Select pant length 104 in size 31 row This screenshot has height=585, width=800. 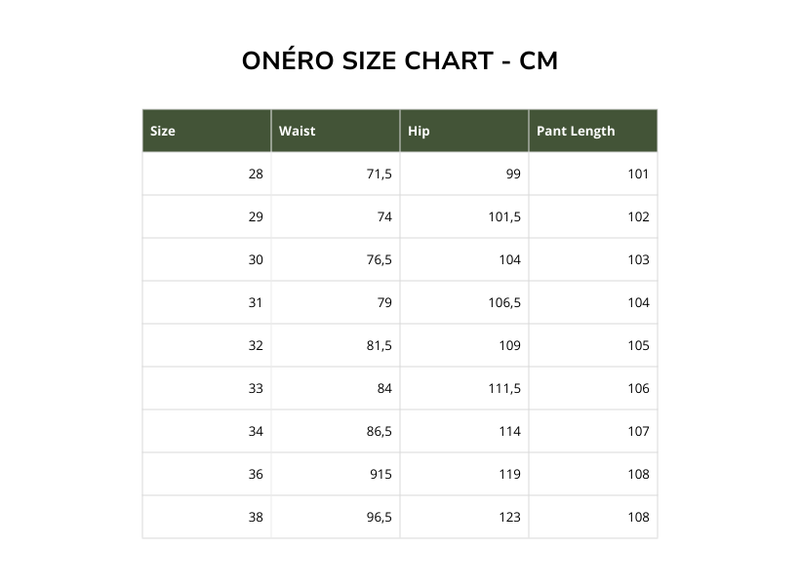pos(638,303)
